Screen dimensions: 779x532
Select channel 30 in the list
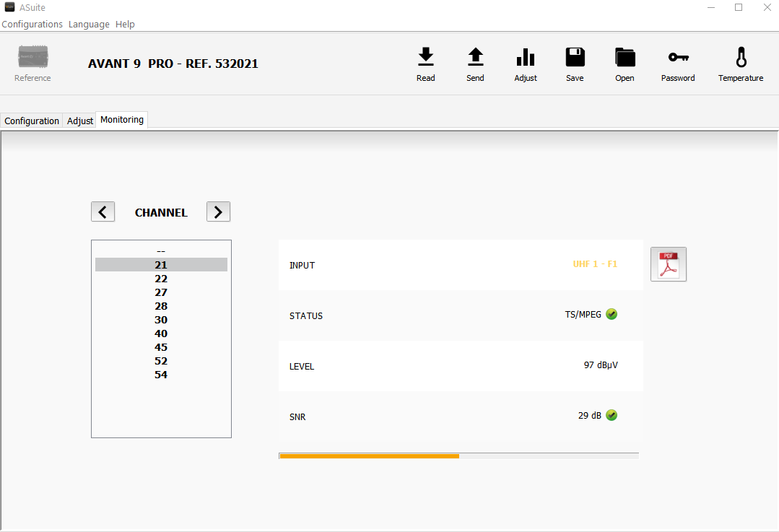161,320
